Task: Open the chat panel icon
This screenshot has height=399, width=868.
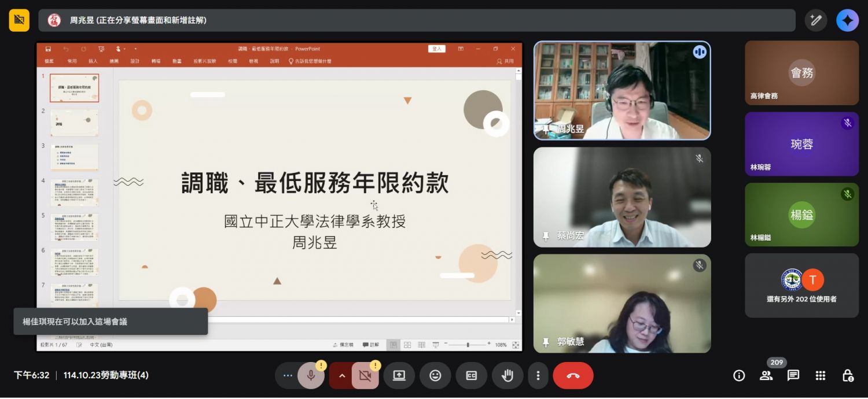Action: coord(793,376)
